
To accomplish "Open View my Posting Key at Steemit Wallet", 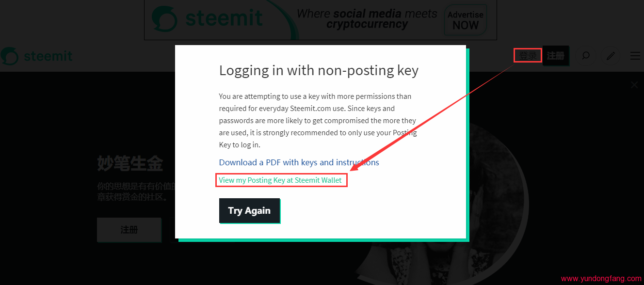I will [x=280, y=180].
